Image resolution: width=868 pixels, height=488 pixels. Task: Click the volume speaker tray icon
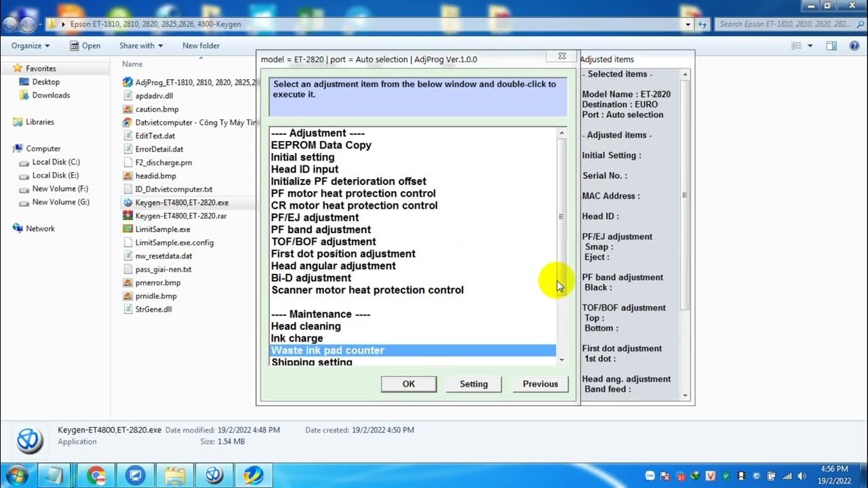[x=802, y=476]
